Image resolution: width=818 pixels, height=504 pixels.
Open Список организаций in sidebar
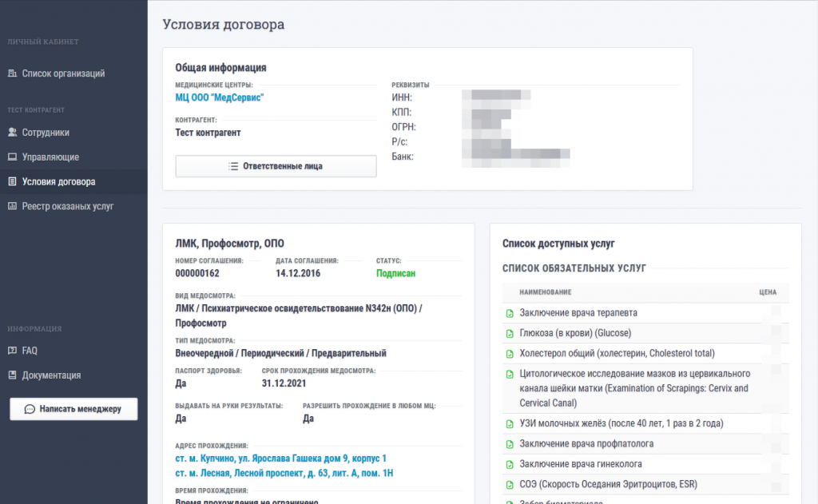tap(63, 73)
